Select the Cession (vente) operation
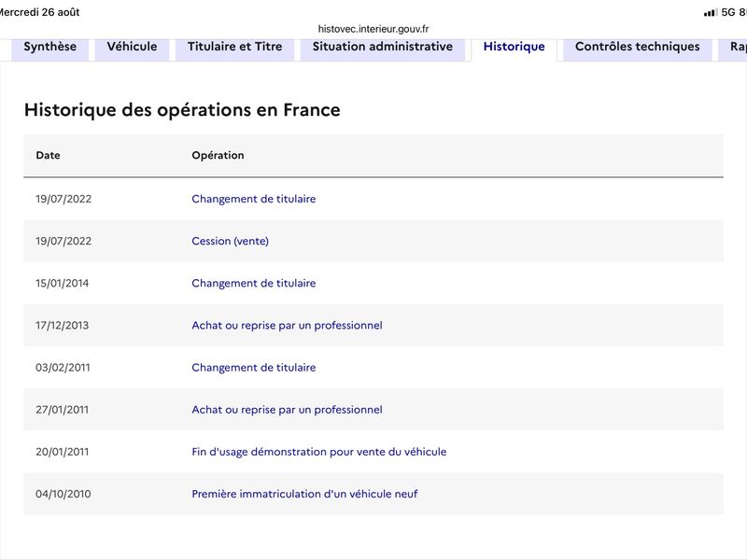The width and height of the screenshot is (747, 560). coord(230,241)
